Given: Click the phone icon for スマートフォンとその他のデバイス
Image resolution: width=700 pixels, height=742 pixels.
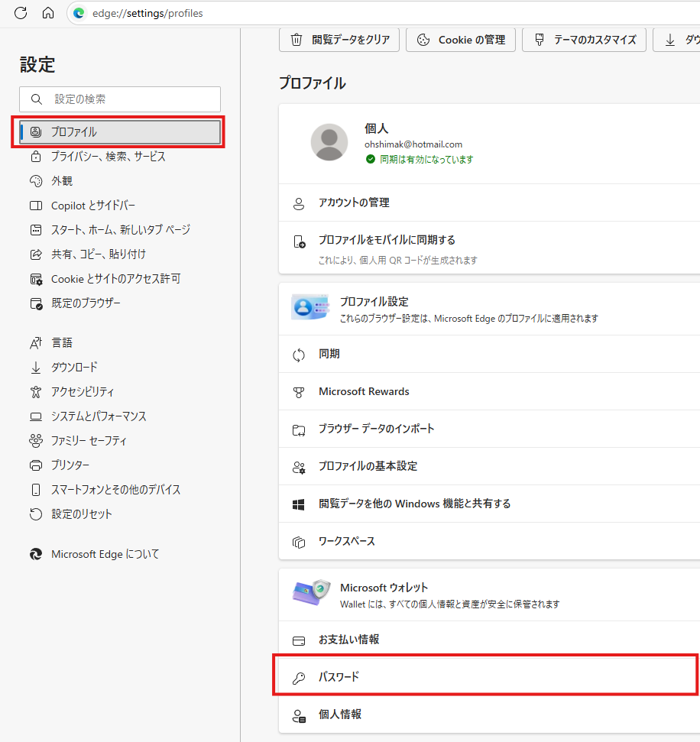Looking at the screenshot, I should pos(36,490).
